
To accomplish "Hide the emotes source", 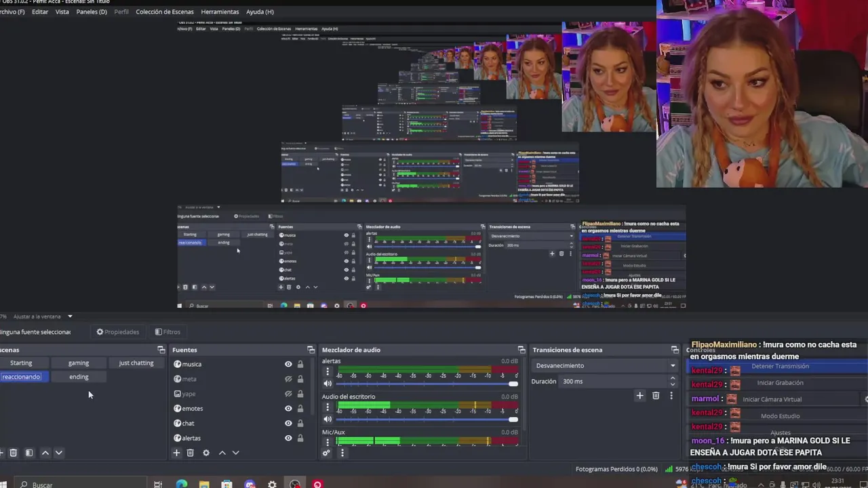I will coord(288,409).
